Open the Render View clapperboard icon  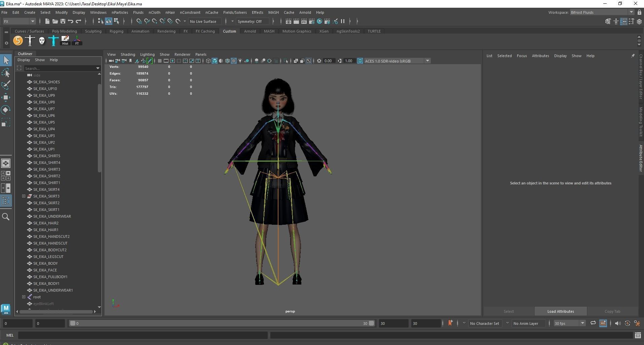[x=289, y=21]
